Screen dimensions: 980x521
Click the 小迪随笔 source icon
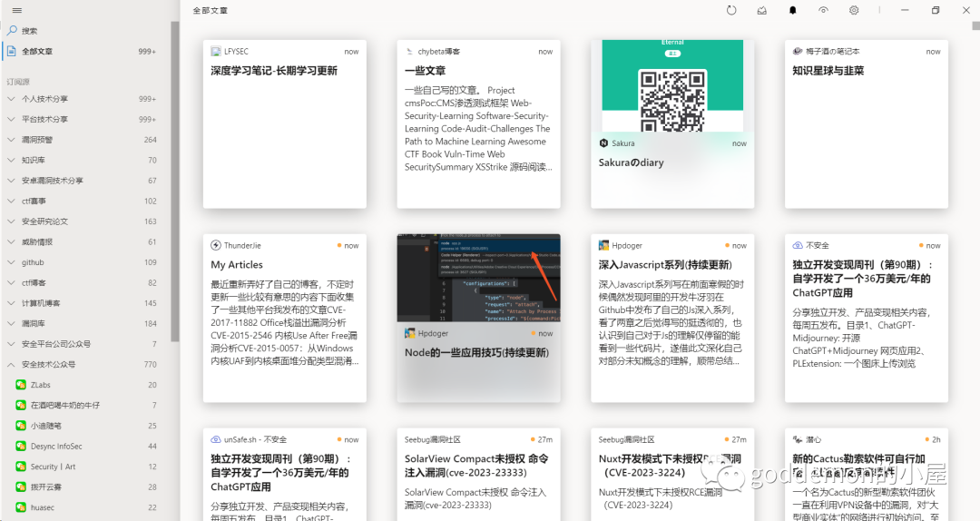click(x=21, y=426)
